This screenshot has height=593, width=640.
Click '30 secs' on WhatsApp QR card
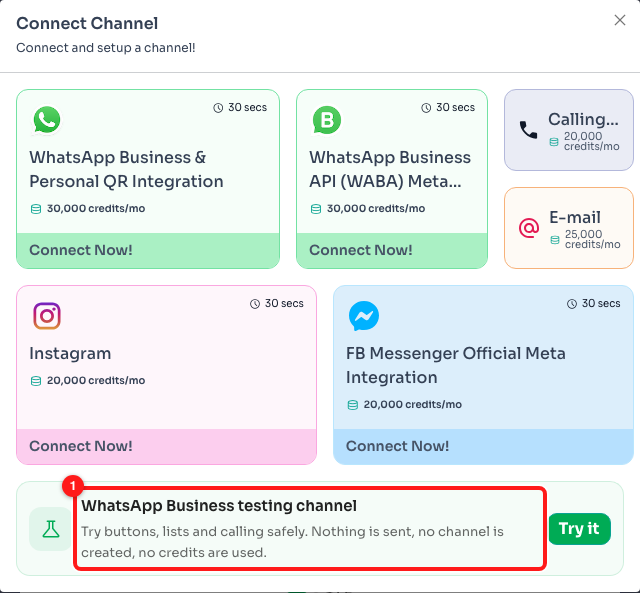[x=247, y=107]
